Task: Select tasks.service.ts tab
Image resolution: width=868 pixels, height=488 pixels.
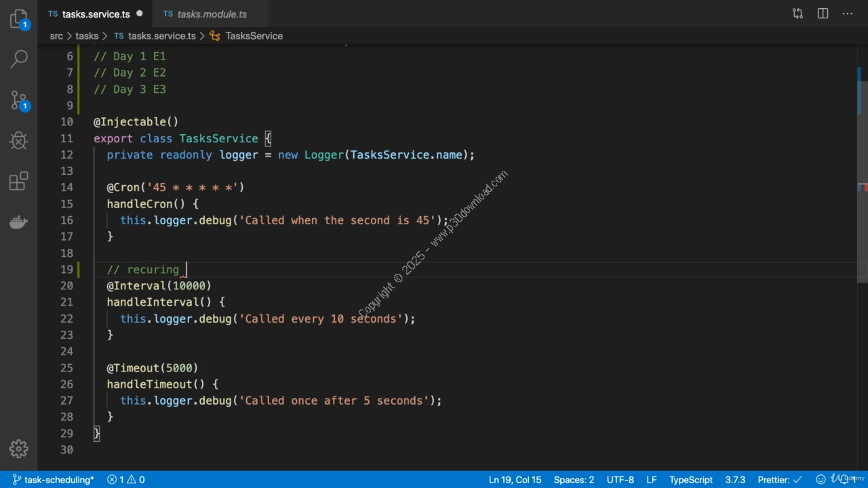Action: click(x=96, y=14)
